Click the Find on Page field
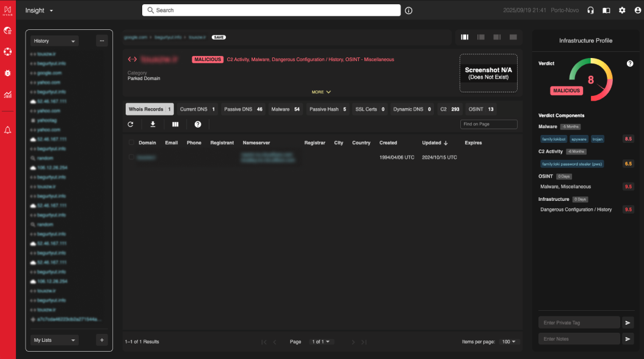 tap(488, 125)
